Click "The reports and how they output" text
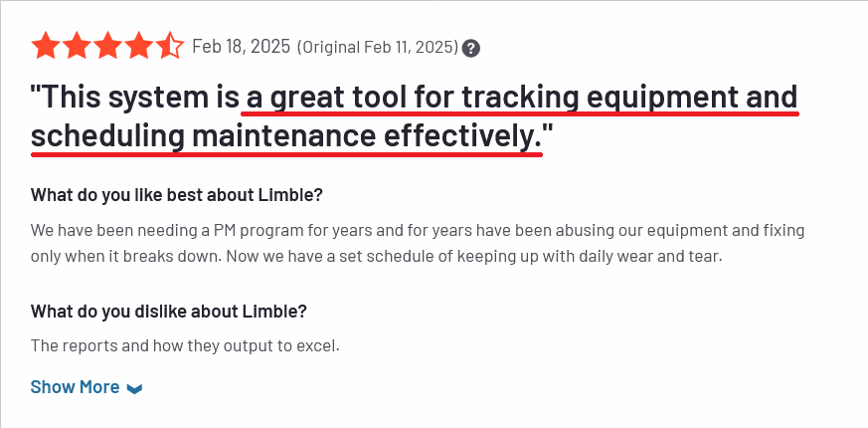 pyautogui.click(x=149, y=346)
